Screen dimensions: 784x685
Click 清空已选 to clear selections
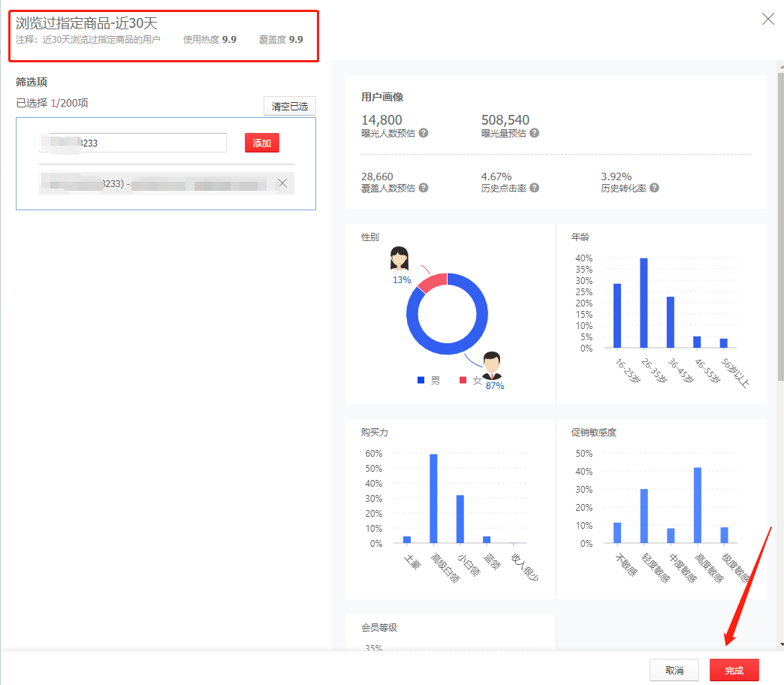coord(290,107)
